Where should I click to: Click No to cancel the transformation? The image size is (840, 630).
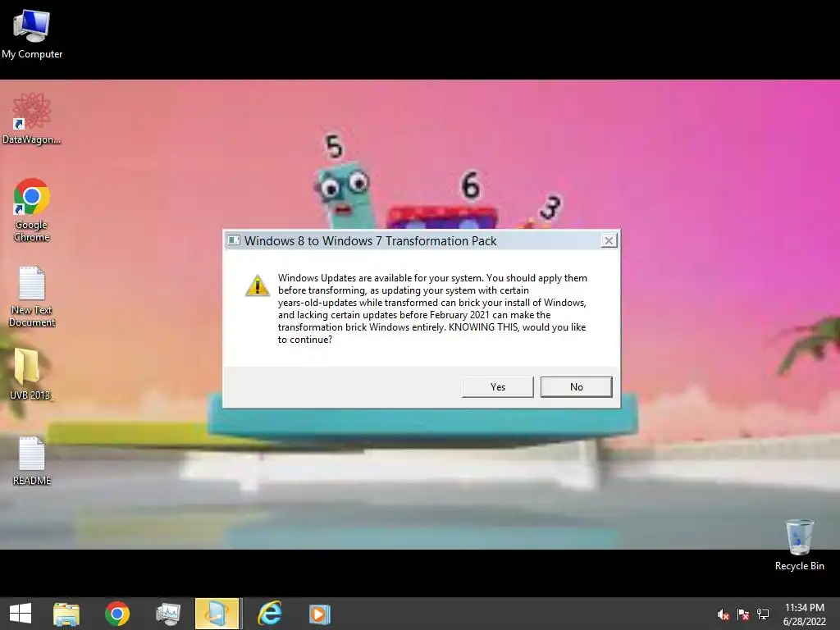click(x=577, y=387)
